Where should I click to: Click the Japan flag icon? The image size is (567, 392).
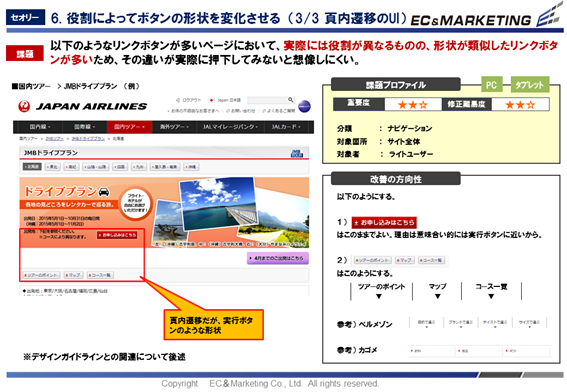coord(212,100)
